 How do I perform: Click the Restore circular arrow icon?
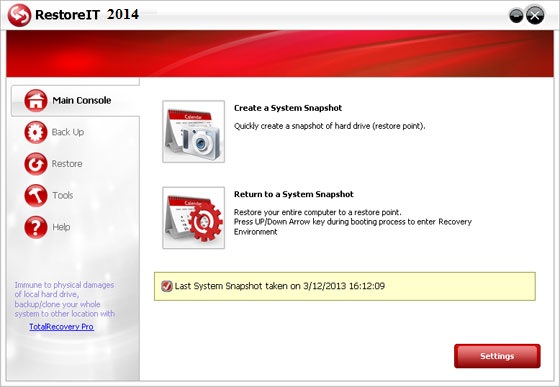click(36, 164)
